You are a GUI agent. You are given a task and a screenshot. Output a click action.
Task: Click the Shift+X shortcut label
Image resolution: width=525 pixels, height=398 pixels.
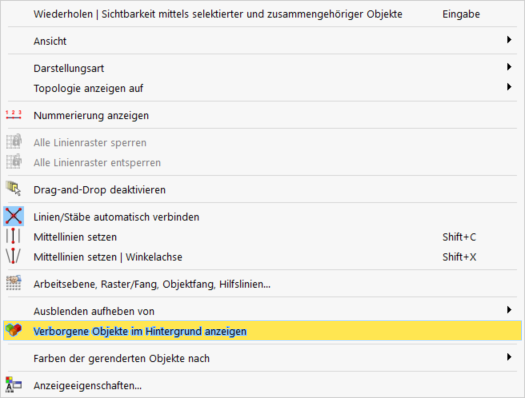[x=459, y=257]
